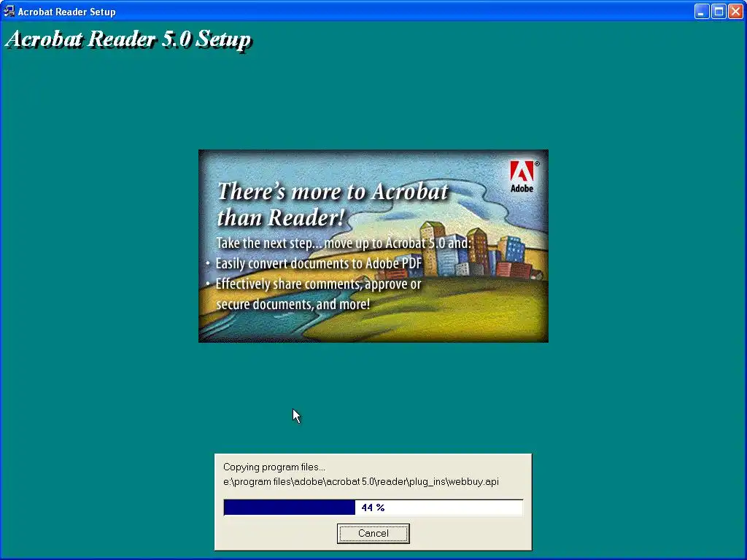Click the "Acrobat Reader Setup" window title text
The height and width of the screenshot is (560, 747).
point(66,12)
